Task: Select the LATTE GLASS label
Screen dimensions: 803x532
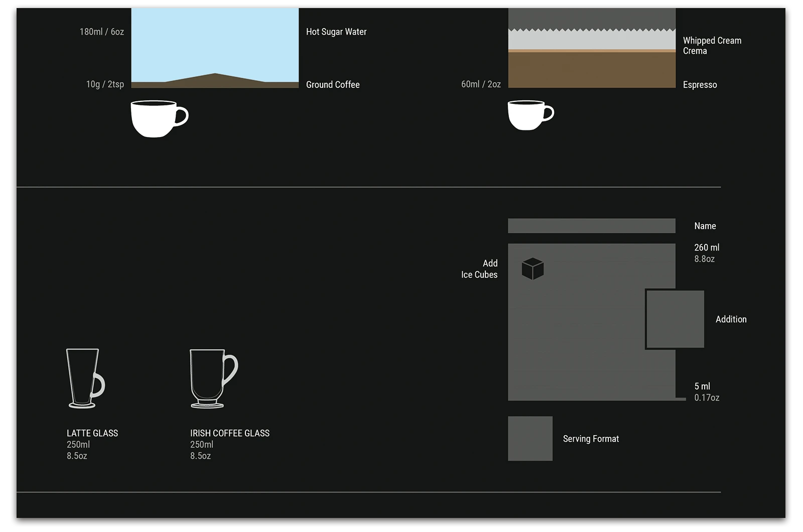Action: click(x=92, y=433)
